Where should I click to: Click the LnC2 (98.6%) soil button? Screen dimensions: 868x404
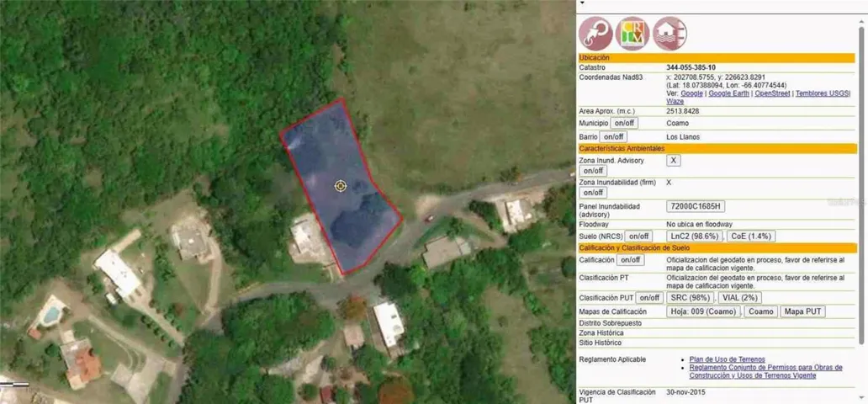(695, 236)
